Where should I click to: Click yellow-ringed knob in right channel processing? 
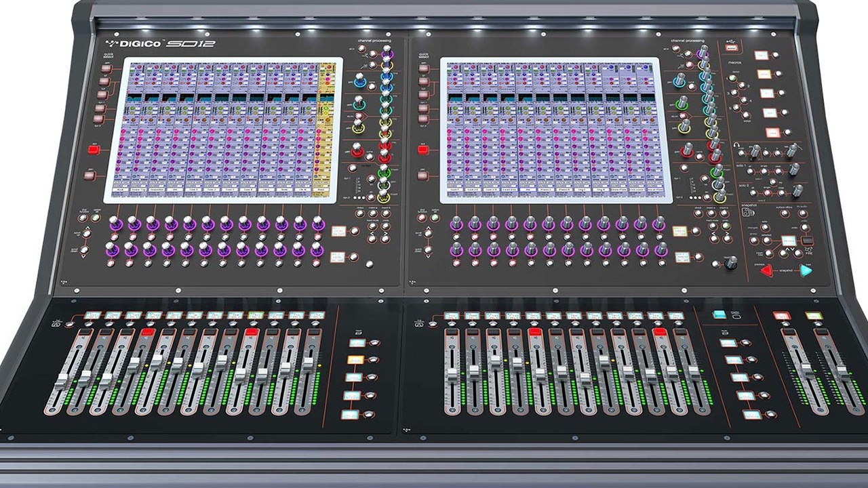tap(684, 125)
